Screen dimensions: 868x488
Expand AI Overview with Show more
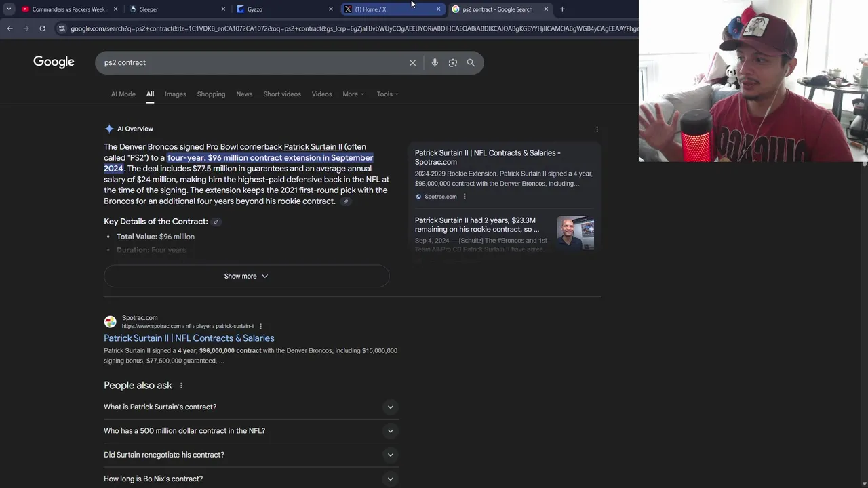click(246, 276)
